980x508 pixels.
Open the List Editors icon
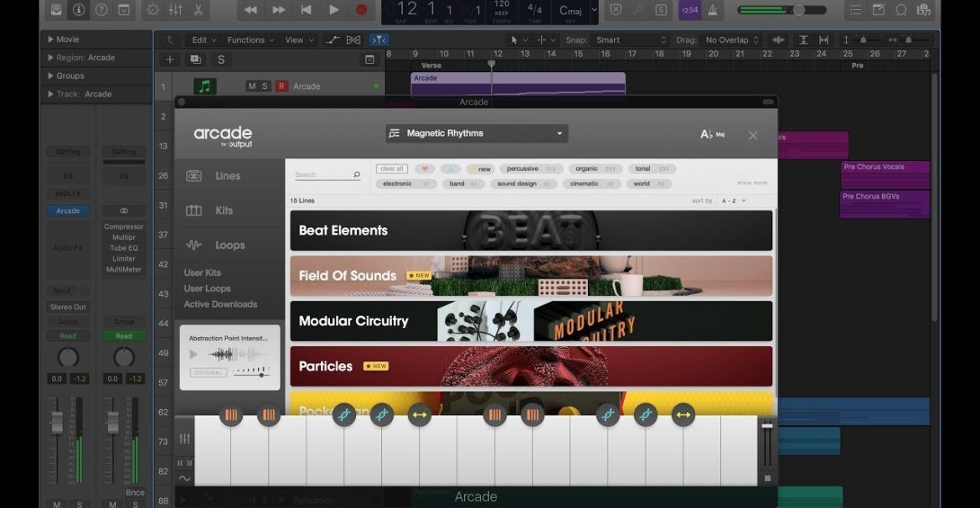point(856,9)
